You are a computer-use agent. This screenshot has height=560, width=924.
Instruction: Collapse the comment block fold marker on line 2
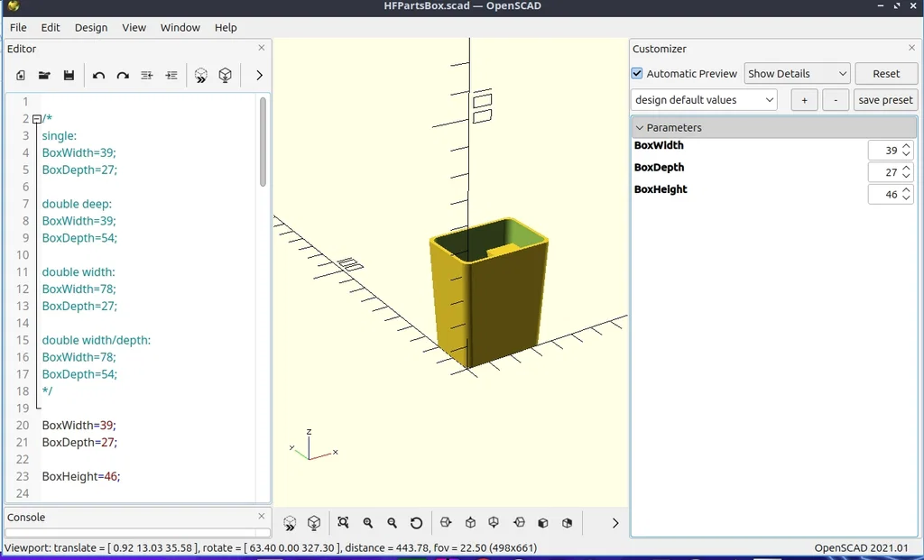pyautogui.click(x=36, y=119)
